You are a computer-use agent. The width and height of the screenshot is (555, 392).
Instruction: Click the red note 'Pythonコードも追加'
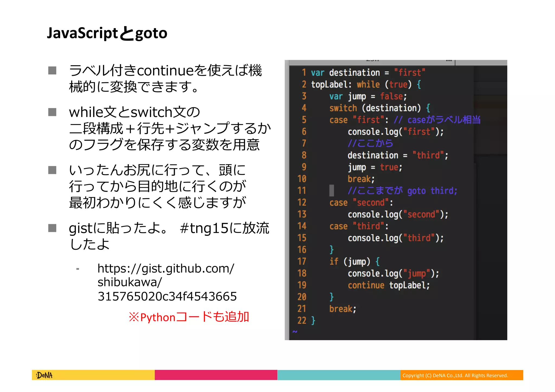pyautogui.click(x=189, y=317)
